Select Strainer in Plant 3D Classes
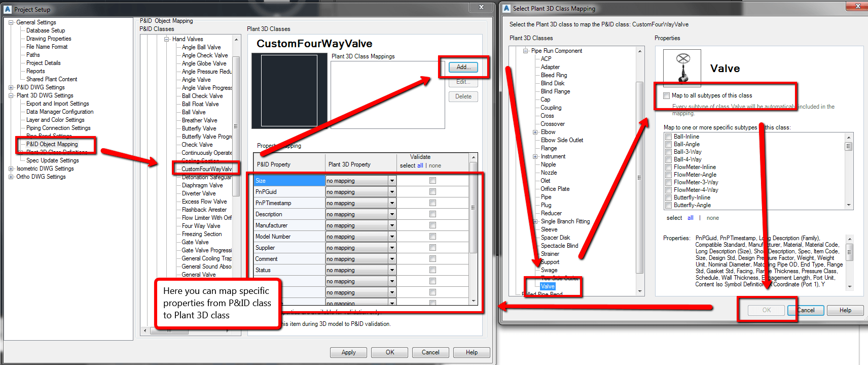Screen dimensions: 868x365 (x=550, y=254)
